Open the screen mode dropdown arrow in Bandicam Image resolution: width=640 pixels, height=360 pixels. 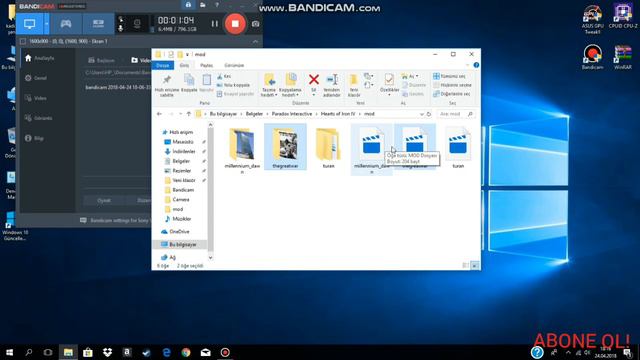pyautogui.click(x=47, y=24)
